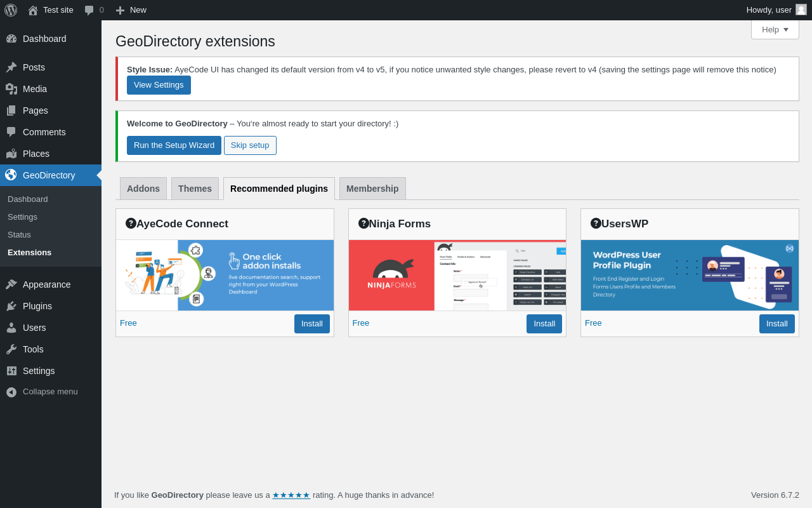This screenshot has width=812, height=508.
Task: Click the Plugins plug icon
Action: [11, 306]
